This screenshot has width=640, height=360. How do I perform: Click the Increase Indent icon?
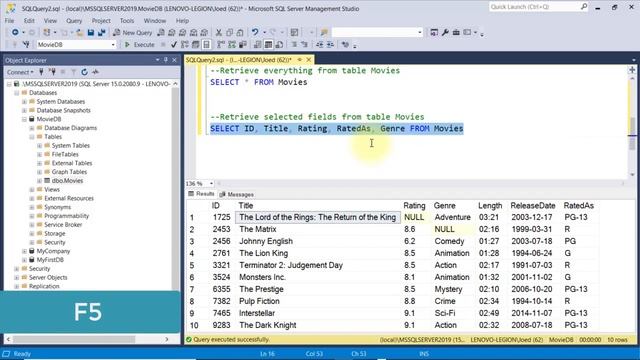click(x=330, y=44)
